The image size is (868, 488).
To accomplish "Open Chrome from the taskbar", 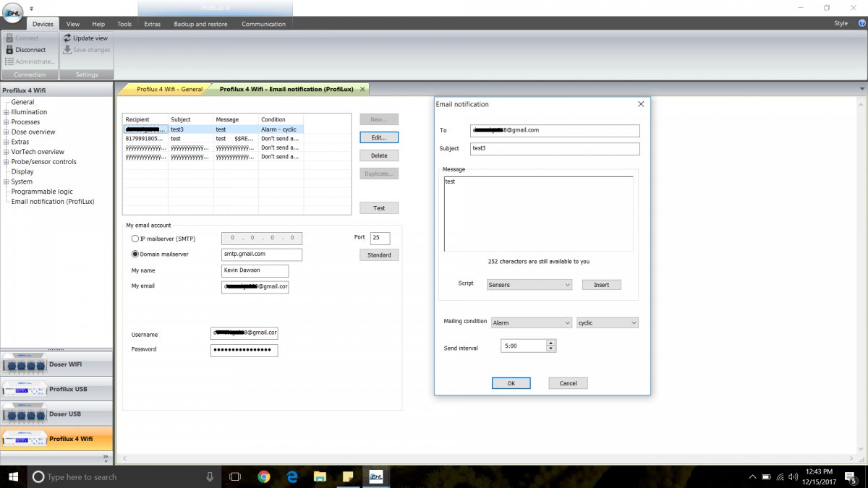I will coord(263,476).
